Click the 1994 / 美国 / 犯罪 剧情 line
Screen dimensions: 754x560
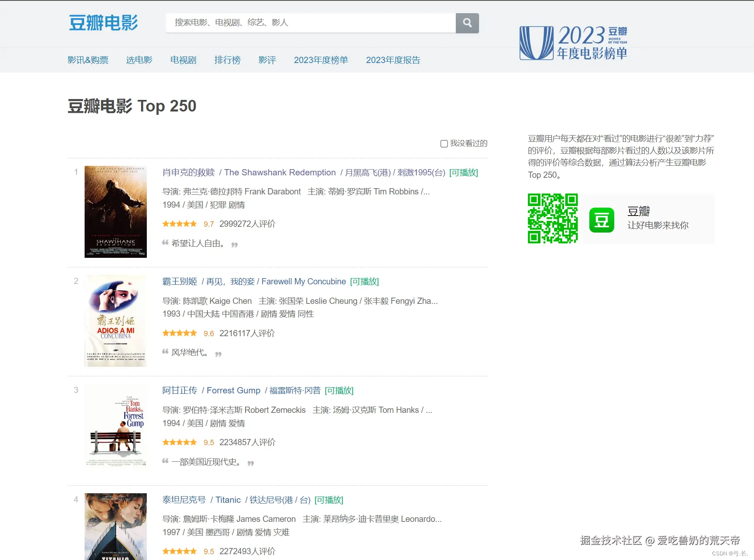click(204, 205)
